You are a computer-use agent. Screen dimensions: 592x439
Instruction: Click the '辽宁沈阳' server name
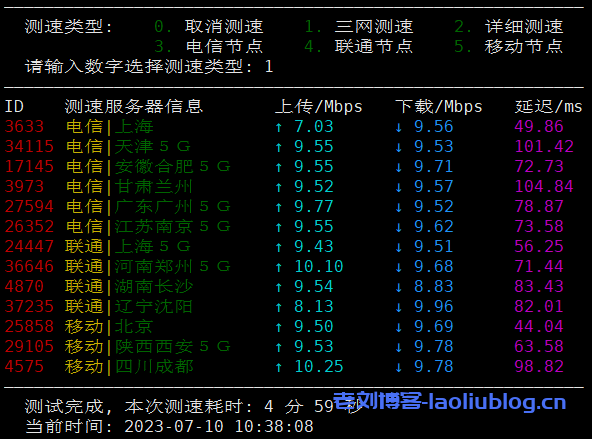tap(154, 307)
